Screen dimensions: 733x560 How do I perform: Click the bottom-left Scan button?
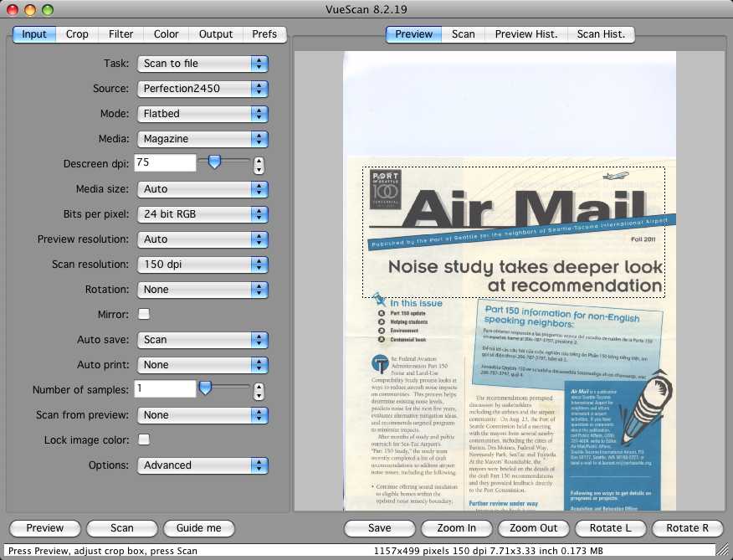[x=122, y=528]
